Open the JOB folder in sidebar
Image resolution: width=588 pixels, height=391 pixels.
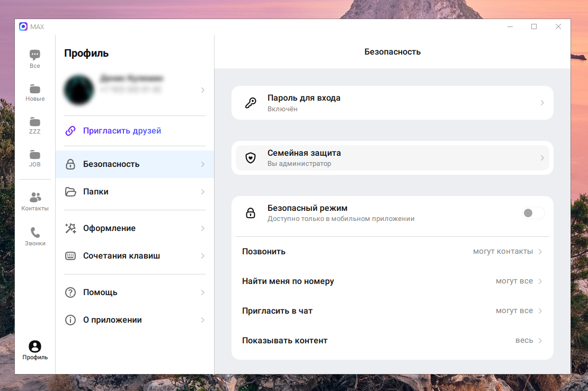coord(35,155)
